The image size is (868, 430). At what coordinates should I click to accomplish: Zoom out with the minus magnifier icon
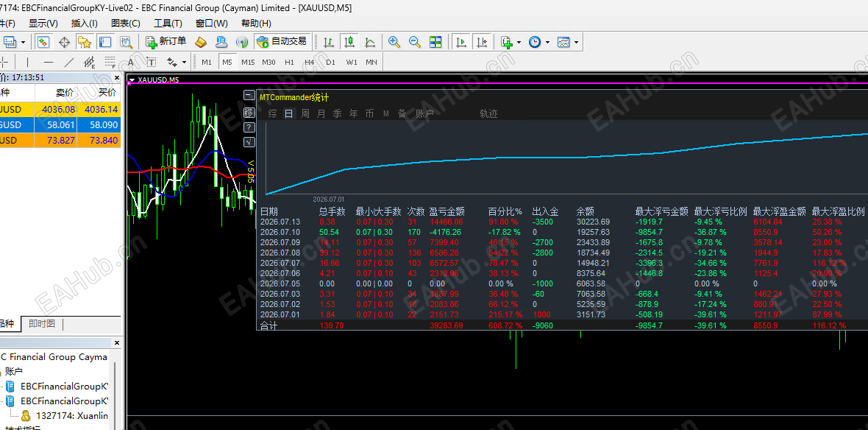point(415,41)
